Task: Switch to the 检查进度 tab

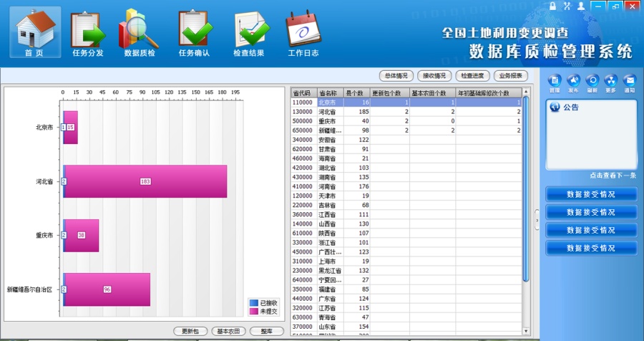Action: pyautogui.click(x=472, y=76)
